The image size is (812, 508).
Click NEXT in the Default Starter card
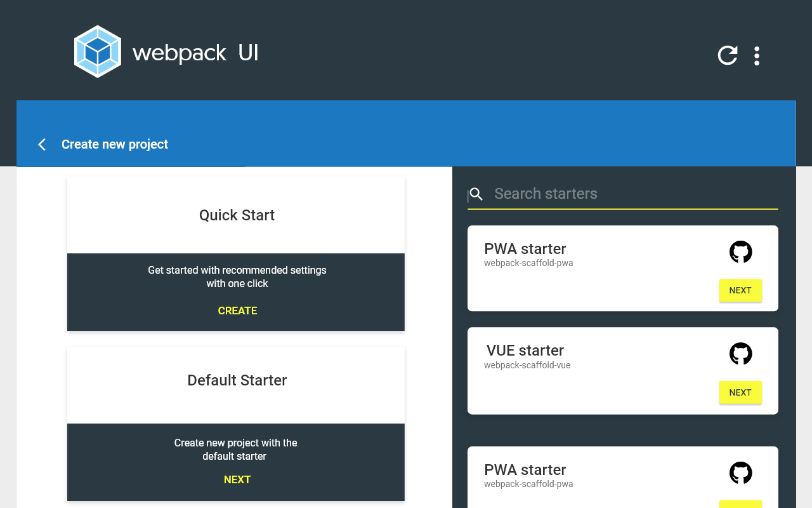pyautogui.click(x=237, y=479)
